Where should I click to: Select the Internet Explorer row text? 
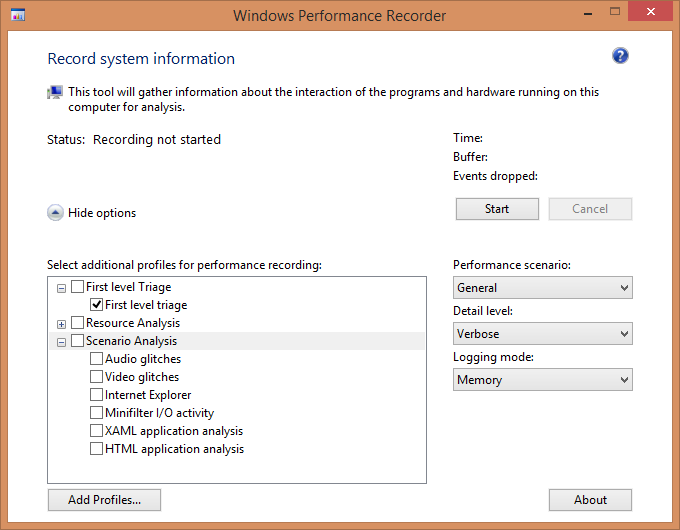148,395
